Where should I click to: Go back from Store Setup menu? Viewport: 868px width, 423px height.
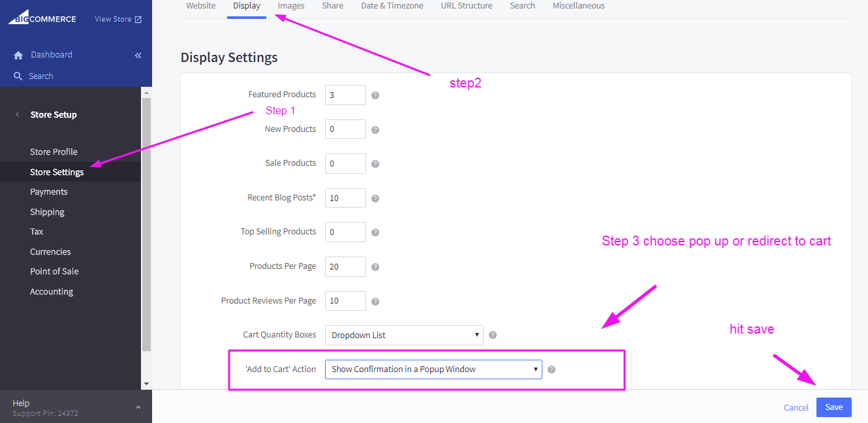pos(18,115)
